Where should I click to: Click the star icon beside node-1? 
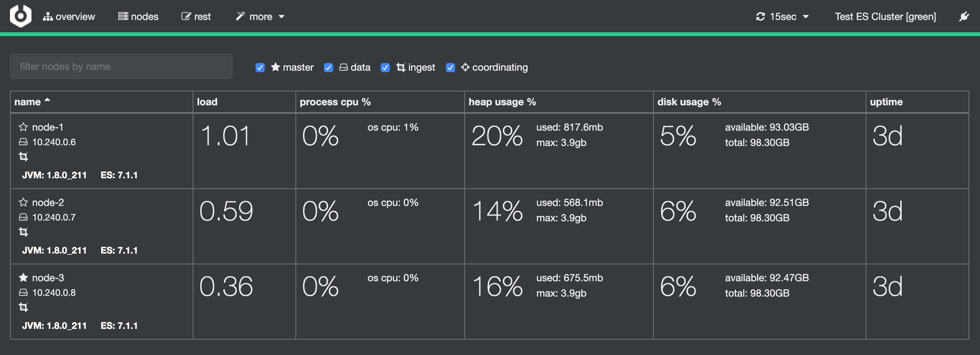[23, 127]
